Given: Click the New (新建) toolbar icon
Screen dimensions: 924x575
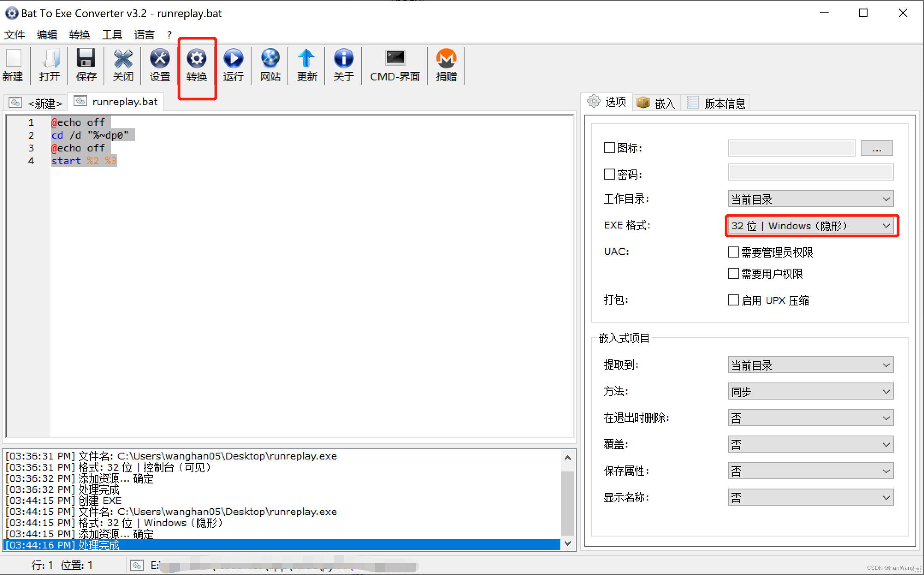Looking at the screenshot, I should 13,59.
